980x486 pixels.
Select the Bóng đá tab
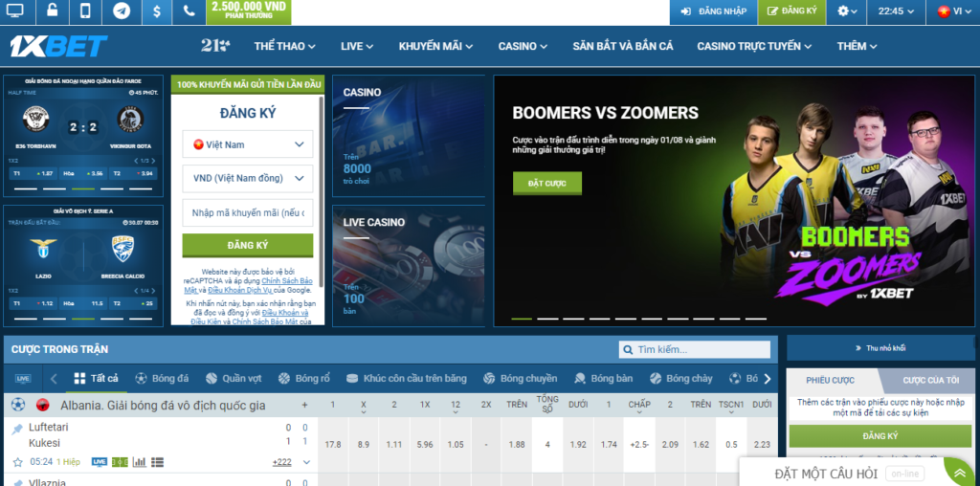[x=162, y=379]
